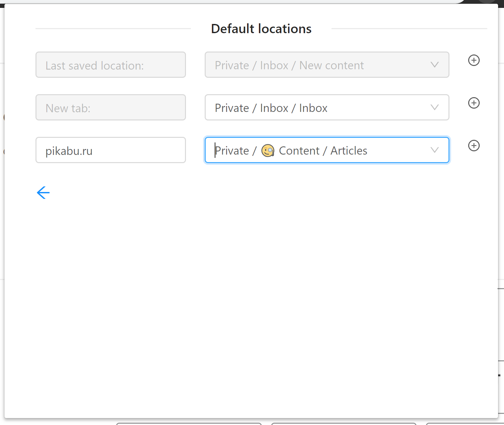Click the plus icon next to Last saved location
The width and height of the screenshot is (504, 425).
473,60
